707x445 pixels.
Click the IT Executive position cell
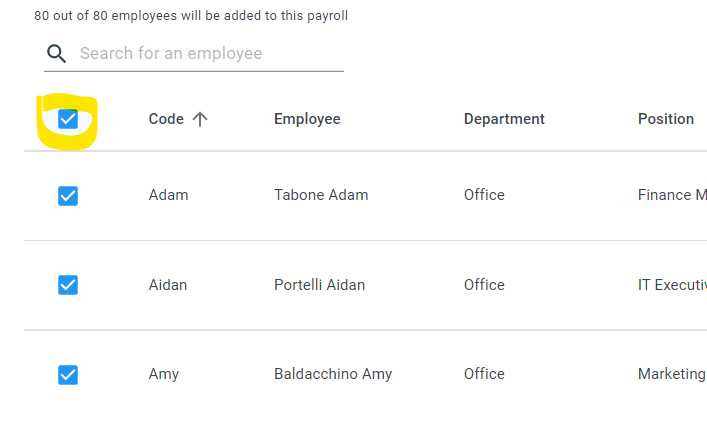[x=672, y=285]
